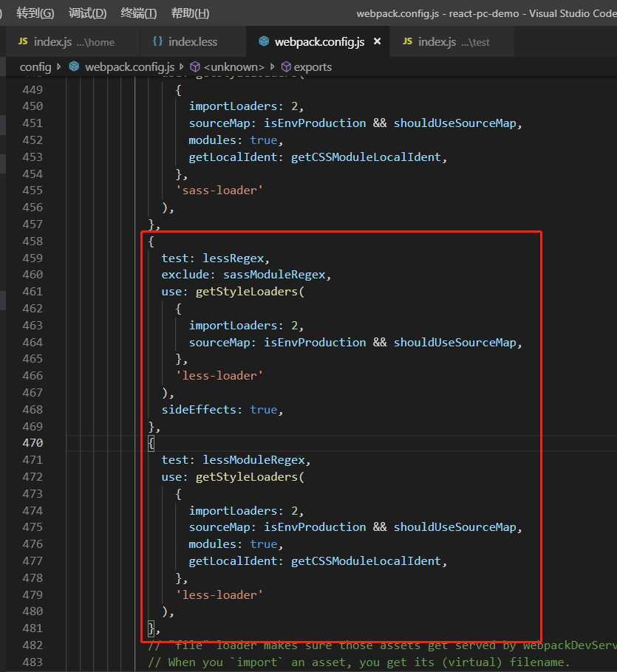Viewport: 617px width, 672px height.
Task: Click closing bracket on line 481
Action: coord(151,628)
